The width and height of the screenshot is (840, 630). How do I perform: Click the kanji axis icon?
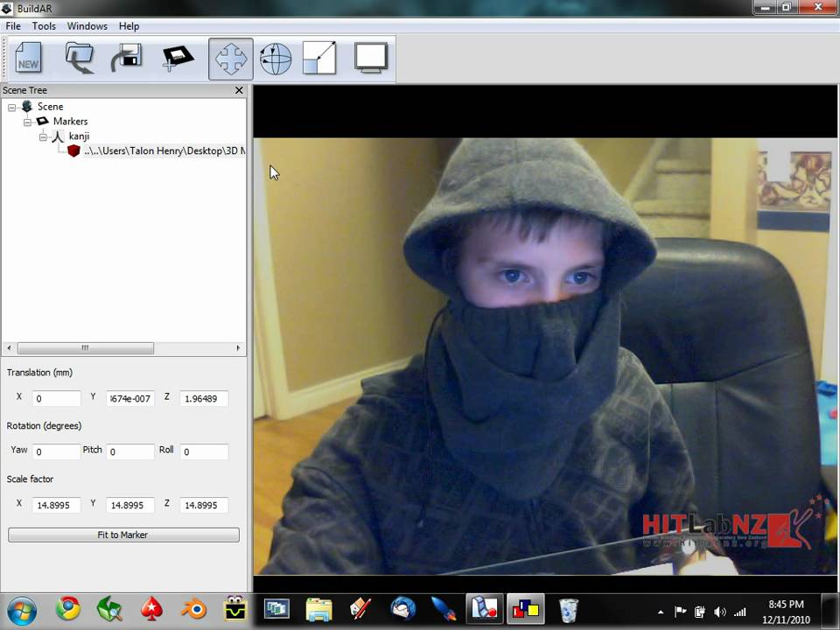pyautogui.click(x=58, y=136)
